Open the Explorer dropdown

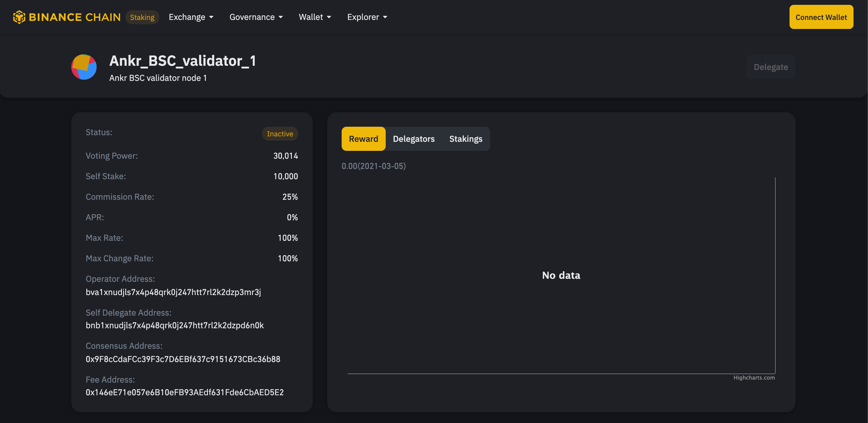(x=367, y=17)
